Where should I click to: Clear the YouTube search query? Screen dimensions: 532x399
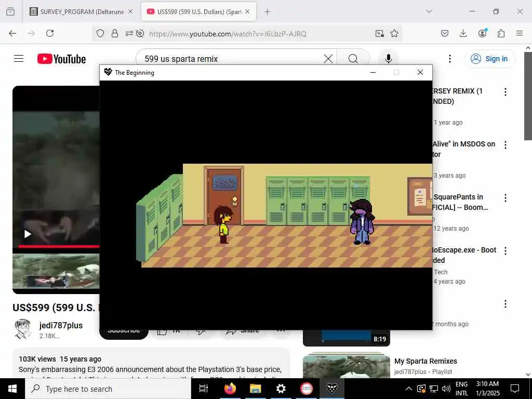[x=328, y=59]
